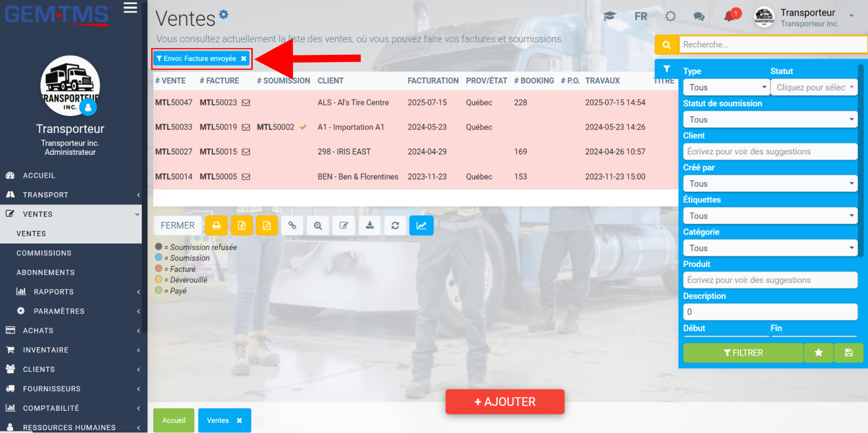The width and height of the screenshot is (868, 433).
Task: Expand RAPPORTS in the sidebar
Action: 71,292
